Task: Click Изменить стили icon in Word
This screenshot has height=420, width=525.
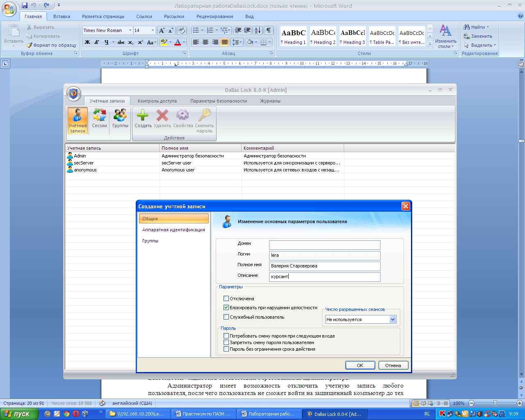Action: coord(445,36)
